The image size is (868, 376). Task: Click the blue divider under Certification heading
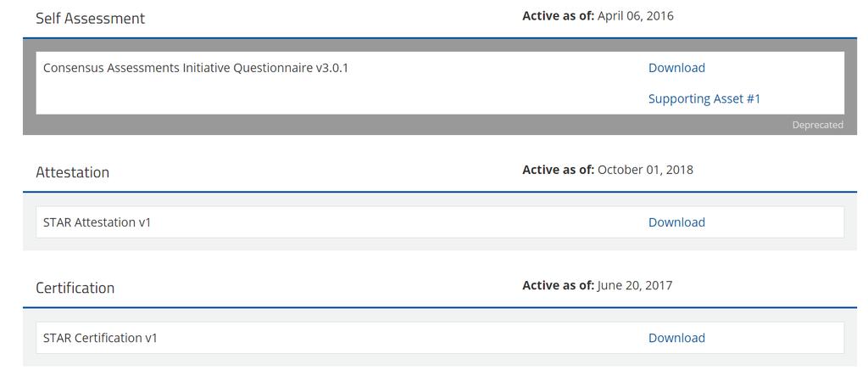pos(440,307)
